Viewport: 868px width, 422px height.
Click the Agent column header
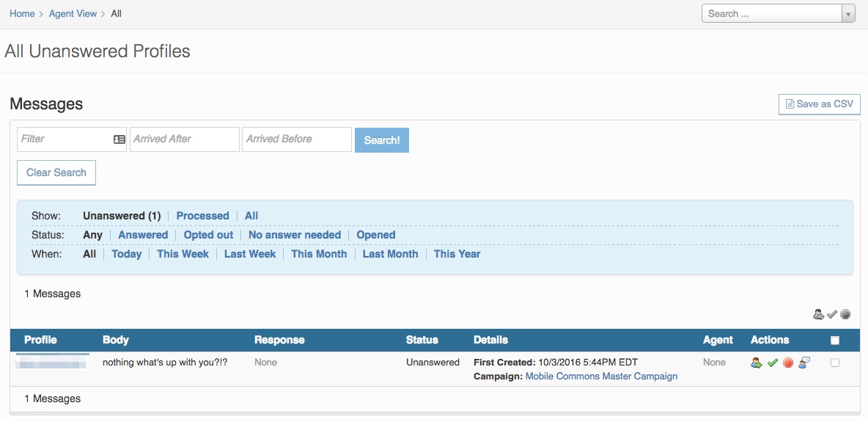tap(718, 340)
